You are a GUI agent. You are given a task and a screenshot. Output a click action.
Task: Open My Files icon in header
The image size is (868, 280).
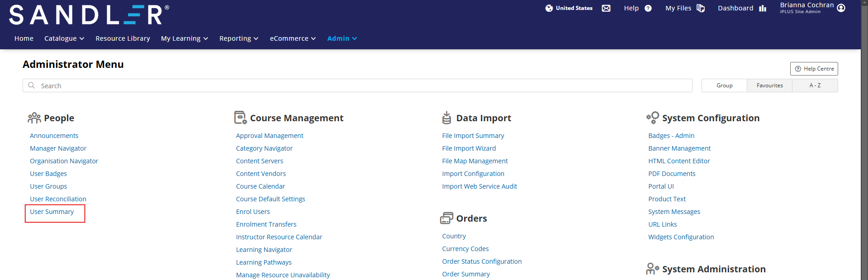(701, 8)
